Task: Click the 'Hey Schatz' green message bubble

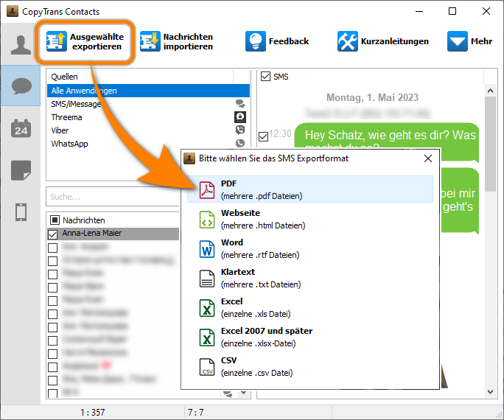Action: (387, 136)
